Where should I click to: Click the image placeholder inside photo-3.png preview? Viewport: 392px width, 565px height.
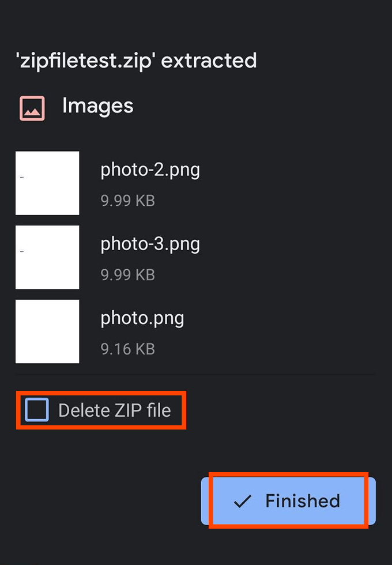point(47,257)
